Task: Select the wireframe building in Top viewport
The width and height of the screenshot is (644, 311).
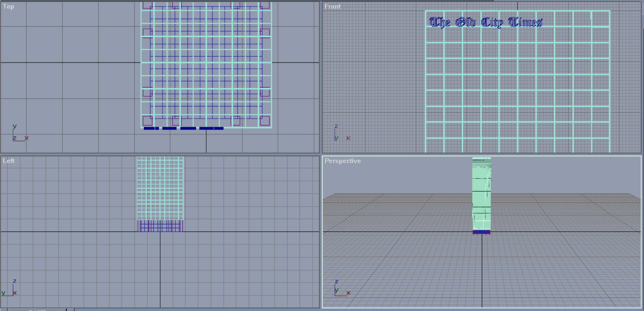Action: 206,65
